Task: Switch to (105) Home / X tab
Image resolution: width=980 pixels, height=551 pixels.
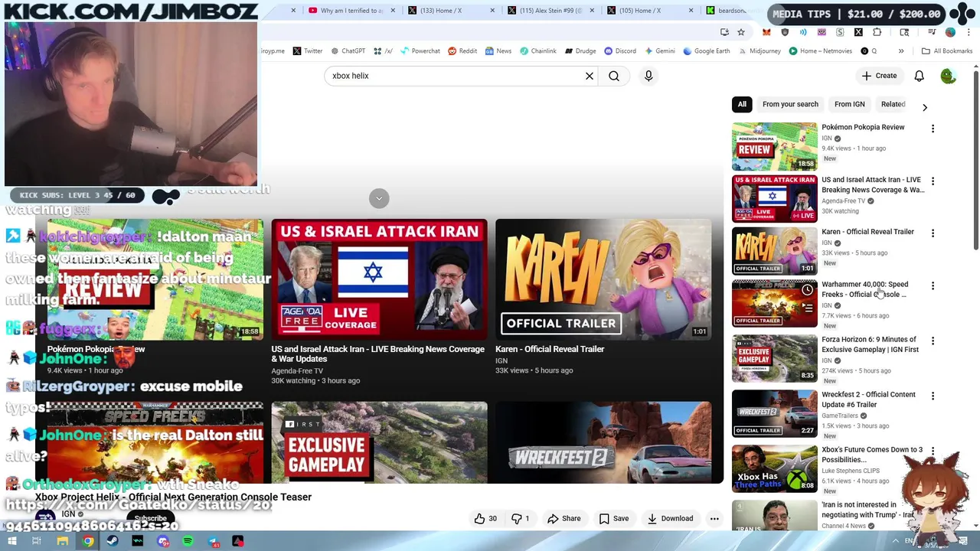Action: tap(651, 11)
